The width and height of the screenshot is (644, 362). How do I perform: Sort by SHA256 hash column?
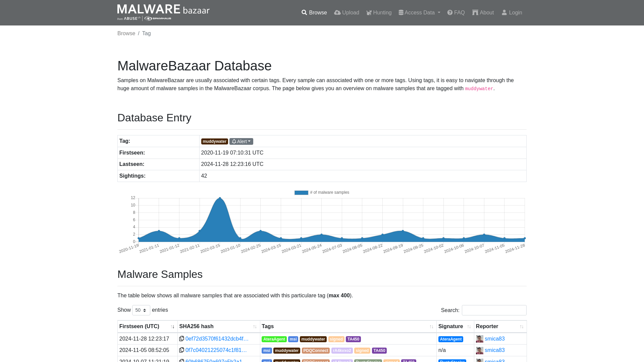(219, 326)
